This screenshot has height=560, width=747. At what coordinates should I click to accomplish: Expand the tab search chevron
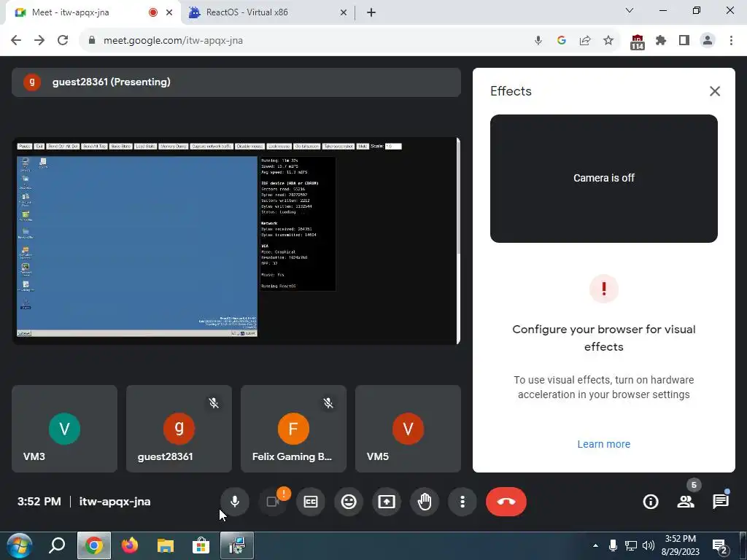click(630, 10)
